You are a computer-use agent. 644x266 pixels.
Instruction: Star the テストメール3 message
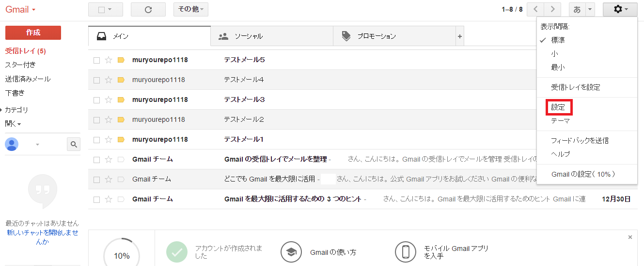pyautogui.click(x=109, y=100)
